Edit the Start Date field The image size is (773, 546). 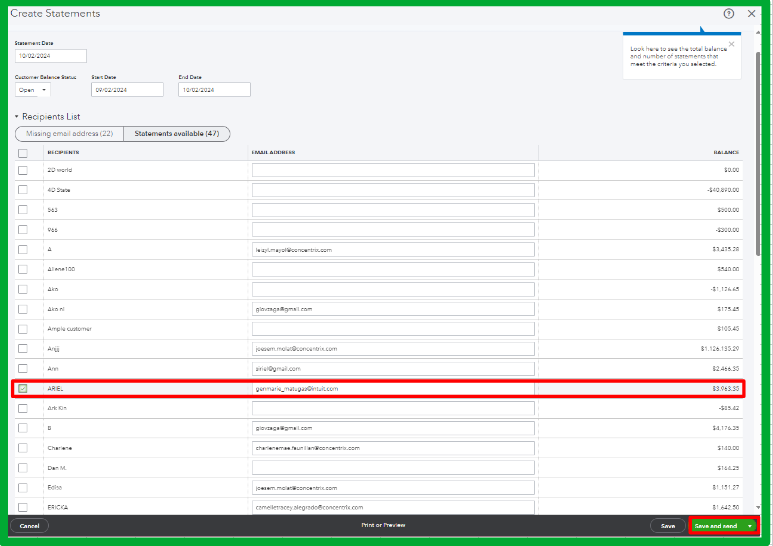[x=127, y=90]
